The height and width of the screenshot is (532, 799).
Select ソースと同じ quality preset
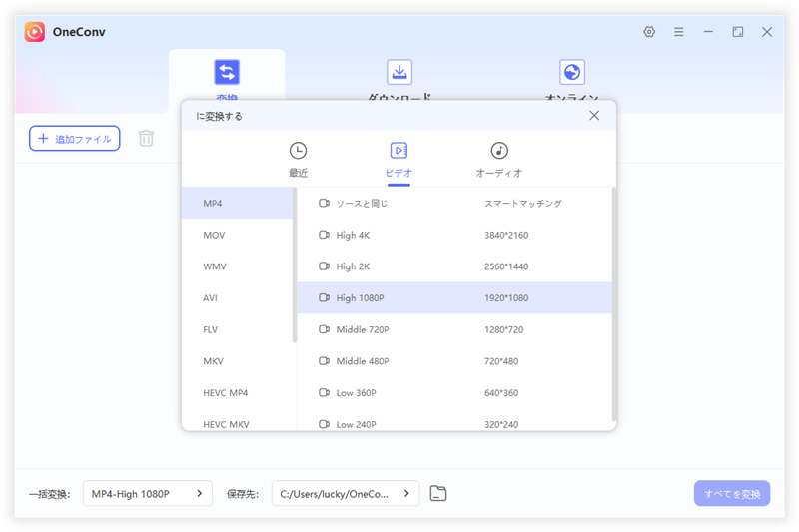(454, 204)
